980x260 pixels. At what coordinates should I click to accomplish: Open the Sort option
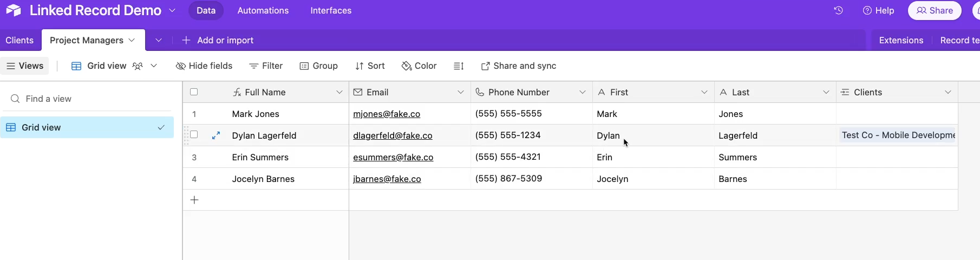pos(370,66)
